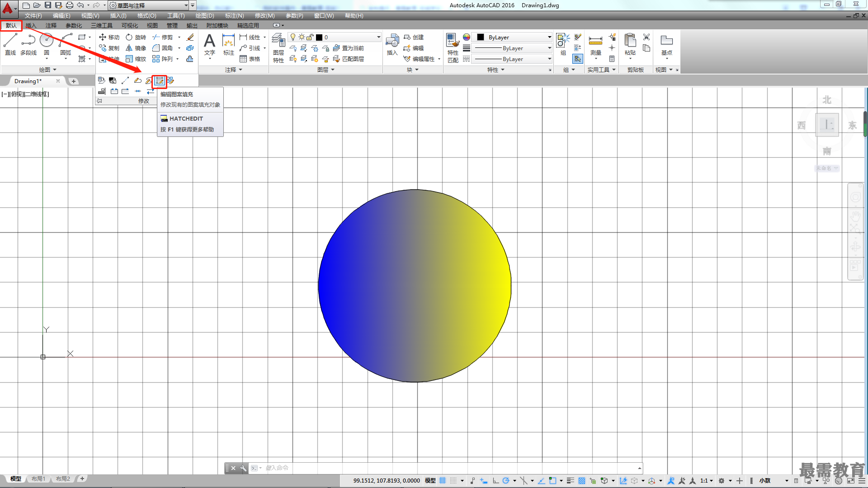
Task: Toggle transparency display in status bar
Action: 582,480
